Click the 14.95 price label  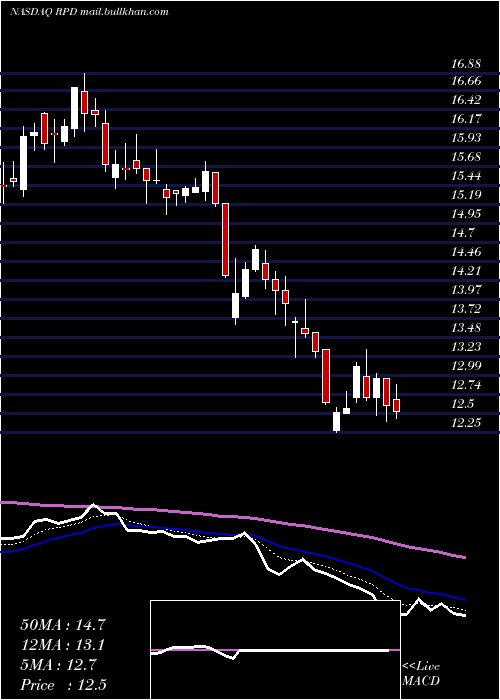pos(466,214)
